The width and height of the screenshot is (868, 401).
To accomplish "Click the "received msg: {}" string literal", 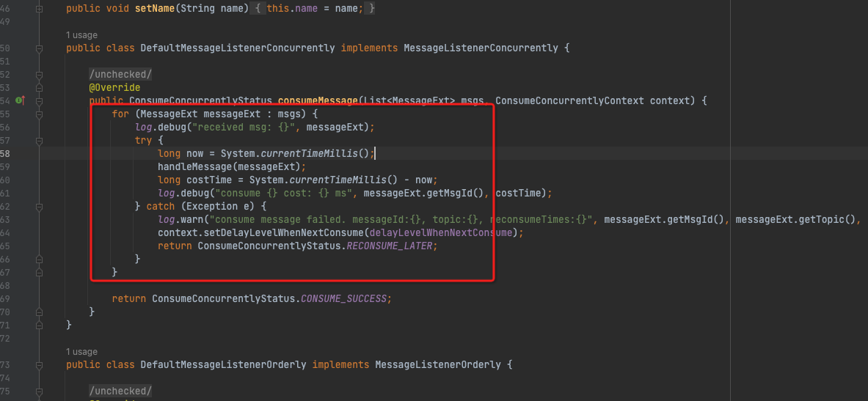I will pos(243,128).
